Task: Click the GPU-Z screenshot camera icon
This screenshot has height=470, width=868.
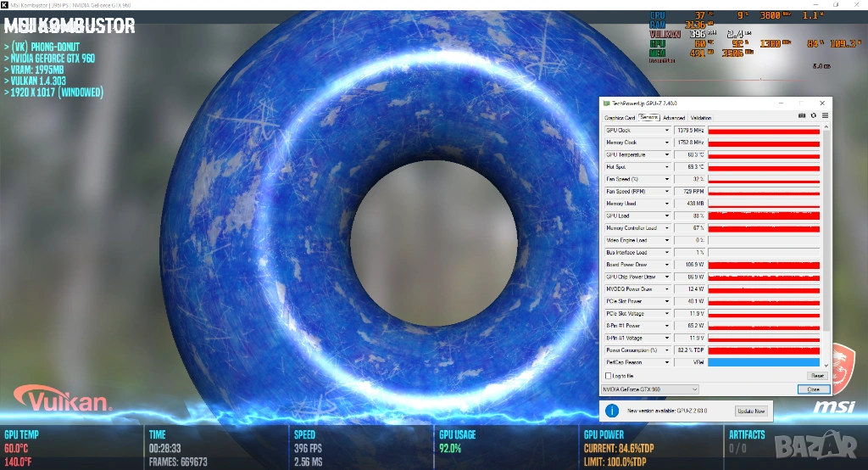Action: pos(802,116)
